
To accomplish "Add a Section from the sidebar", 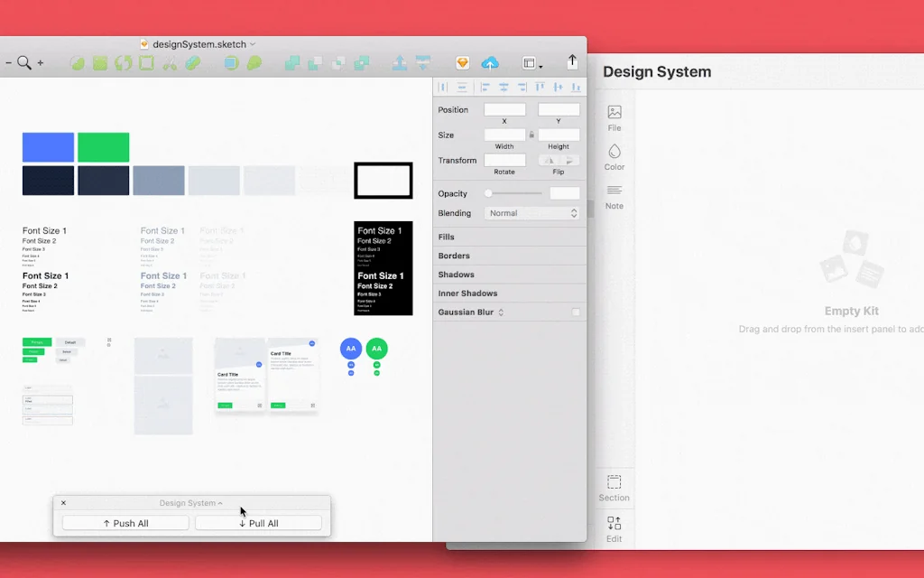I will [x=614, y=488].
